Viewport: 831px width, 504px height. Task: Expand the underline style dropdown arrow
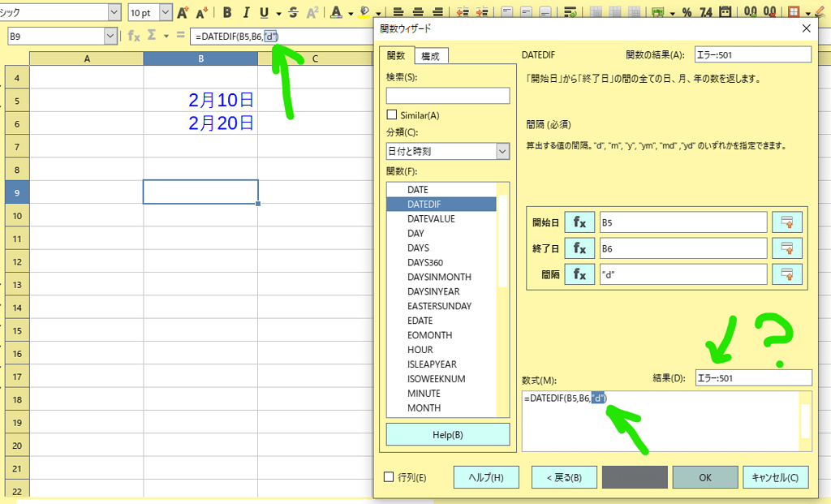click(x=278, y=12)
